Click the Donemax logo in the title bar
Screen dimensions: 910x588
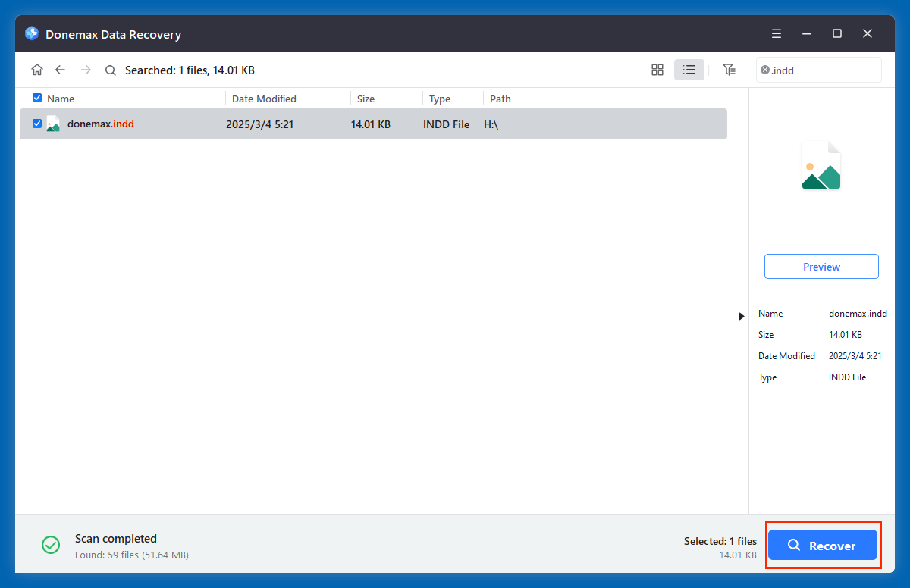(31, 33)
